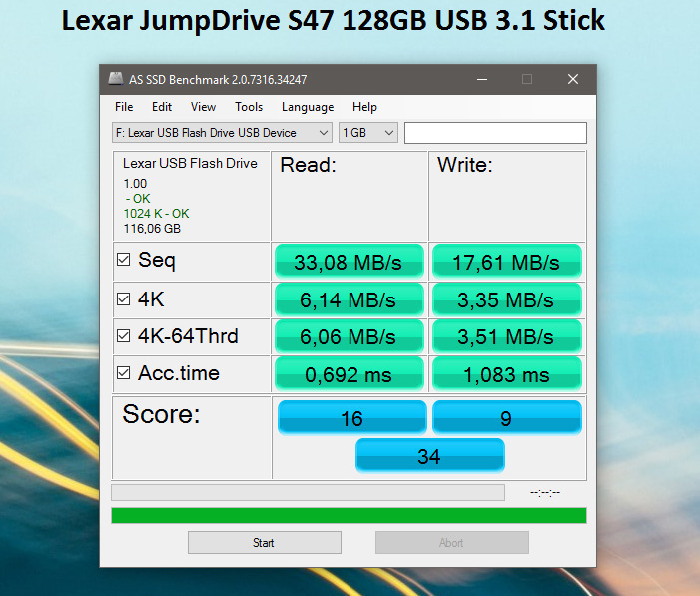This screenshot has width=700, height=596.
Task: Click the 3,35 MB/s 4K write value
Action: (506, 299)
